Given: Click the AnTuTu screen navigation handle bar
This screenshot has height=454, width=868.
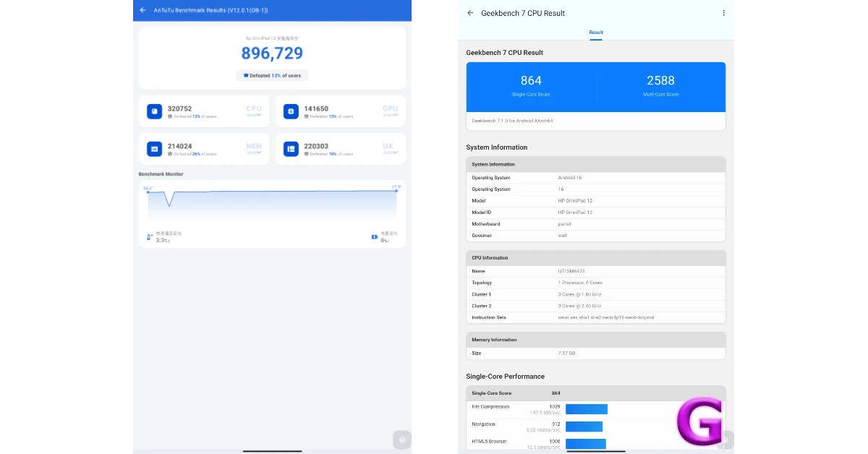Looking at the screenshot, I should 272,450.
